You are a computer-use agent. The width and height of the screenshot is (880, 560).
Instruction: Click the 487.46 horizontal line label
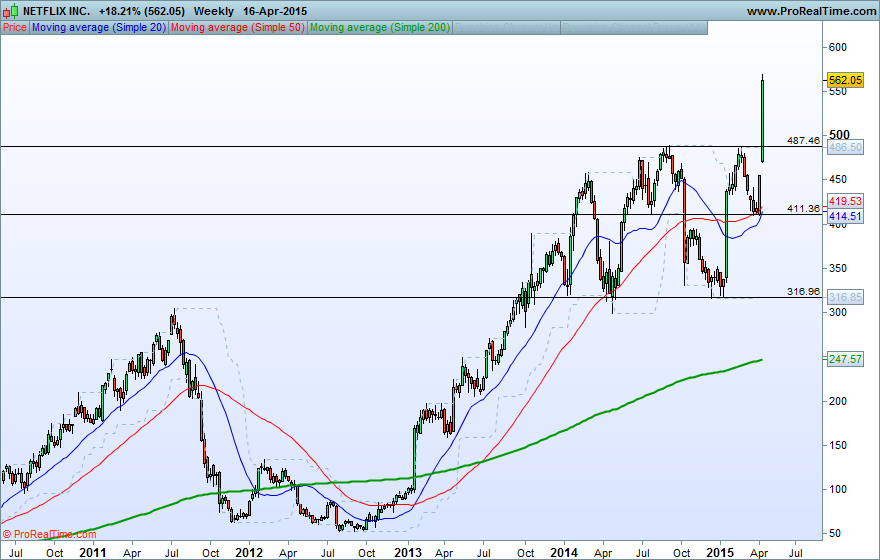pos(803,140)
